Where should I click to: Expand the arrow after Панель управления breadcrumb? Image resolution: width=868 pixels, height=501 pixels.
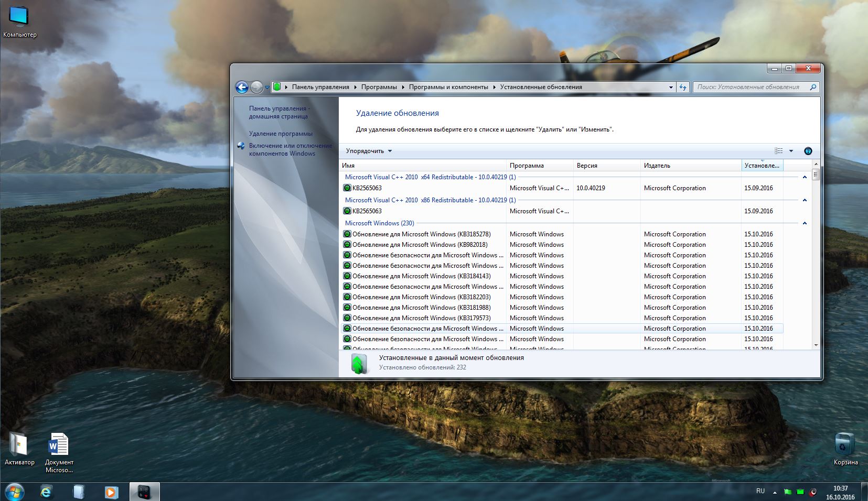coord(355,87)
